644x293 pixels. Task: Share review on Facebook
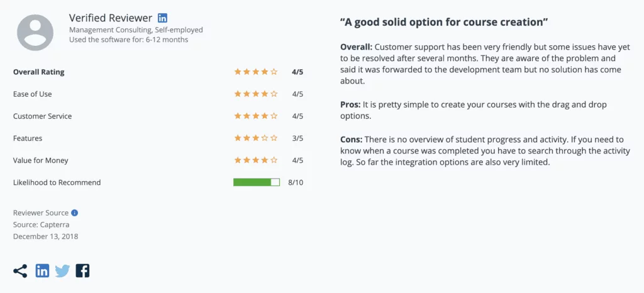tap(82, 271)
